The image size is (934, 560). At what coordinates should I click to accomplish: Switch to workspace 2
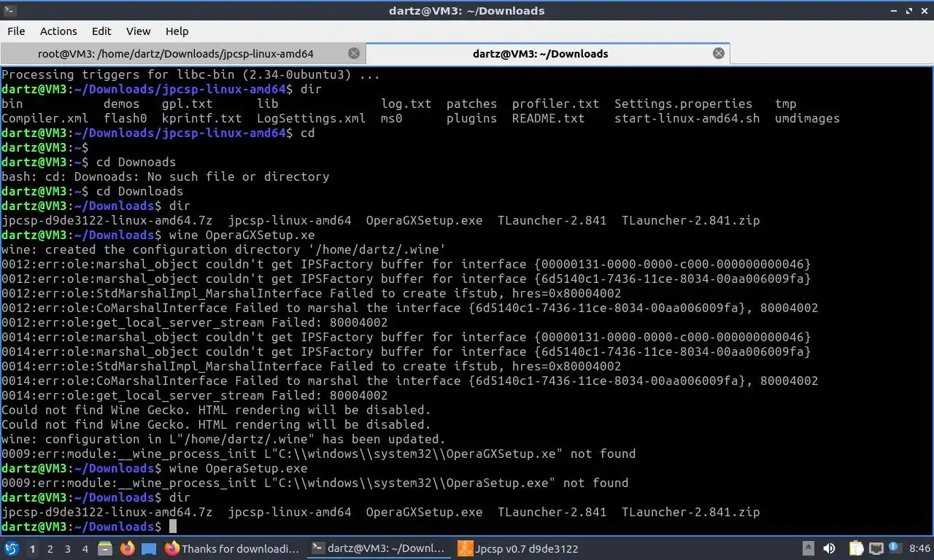[x=50, y=548]
